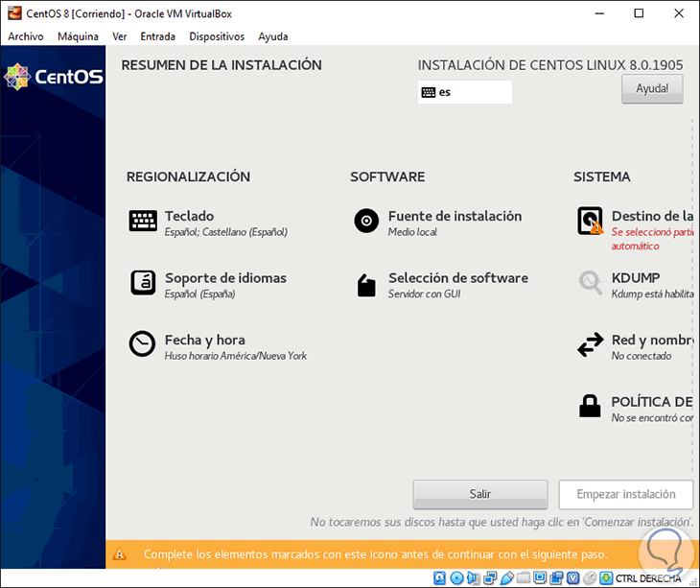Click the VirtualBox title bar app icon
Image resolution: width=700 pixels, height=588 pixels.
coord(14,12)
